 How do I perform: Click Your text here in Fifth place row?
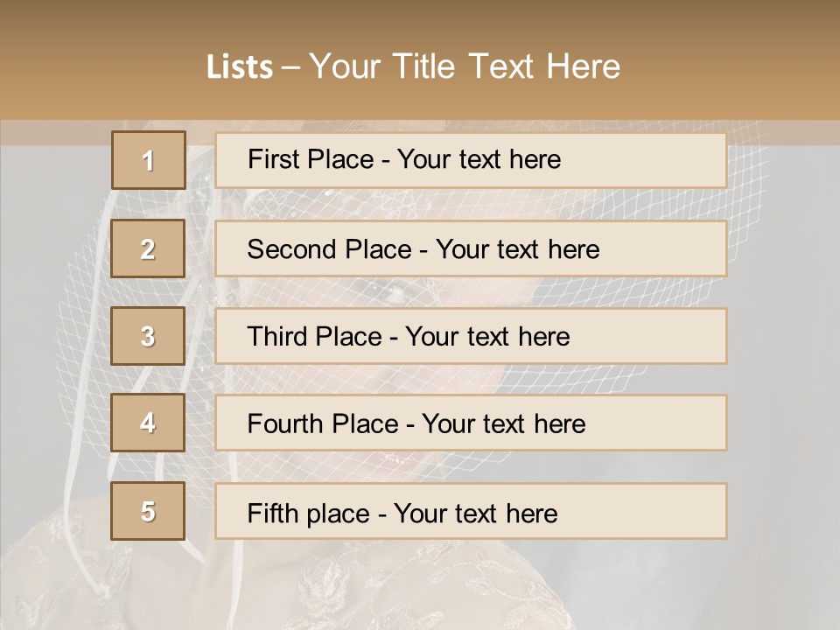tap(476, 513)
